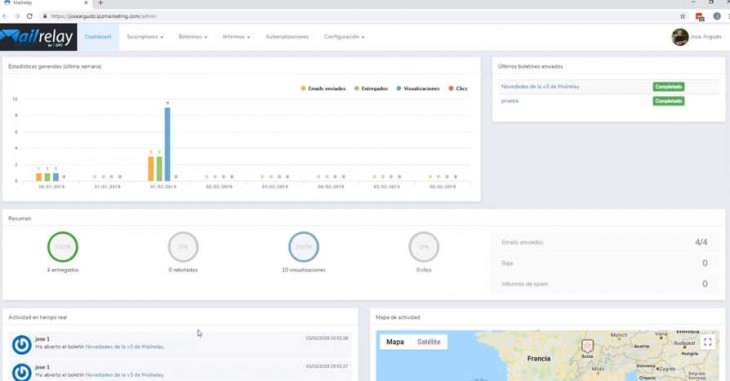Image resolution: width=730 pixels, height=381 pixels.
Task: Click the Informes de spam count row
Action: click(605, 284)
